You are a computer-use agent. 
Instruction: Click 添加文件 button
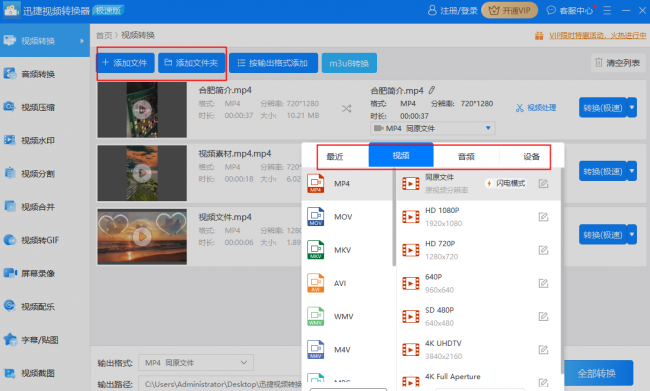tap(126, 63)
